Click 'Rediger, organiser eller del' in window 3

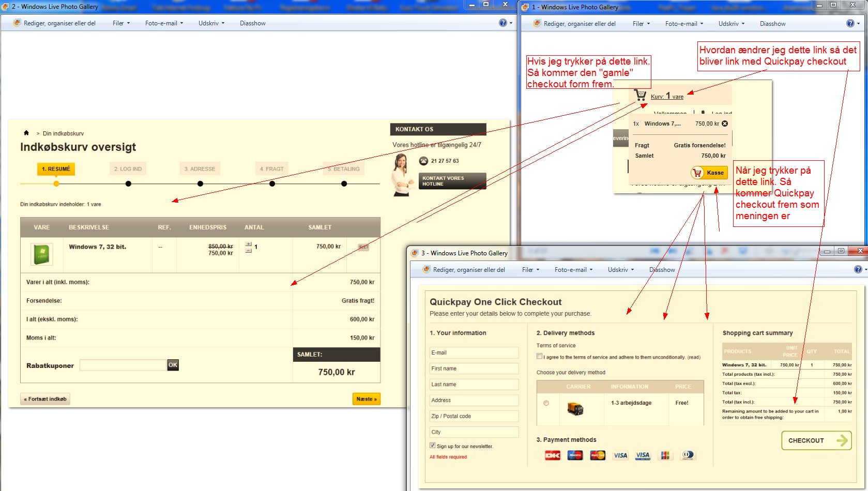point(464,270)
